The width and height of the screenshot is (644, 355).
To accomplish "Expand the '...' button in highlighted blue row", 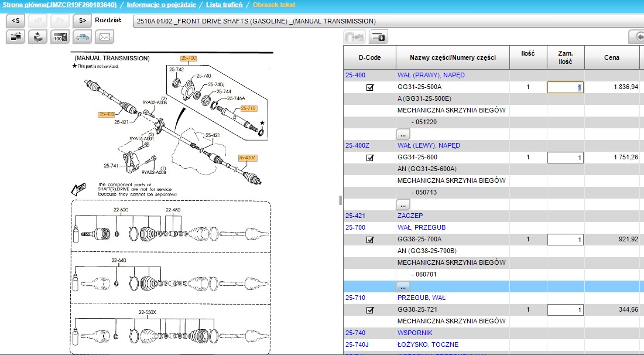I will point(403,286).
